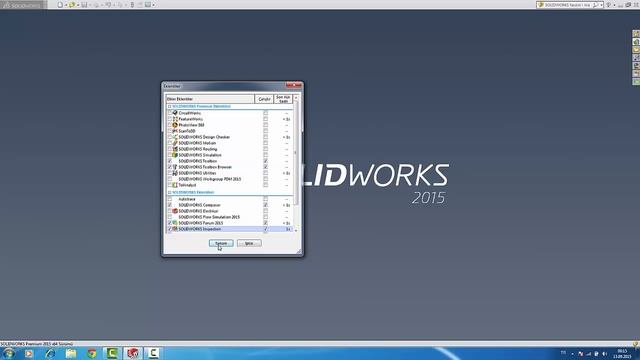
Task: Open the File Explorer folder tab in task pane
Action: coord(636,49)
